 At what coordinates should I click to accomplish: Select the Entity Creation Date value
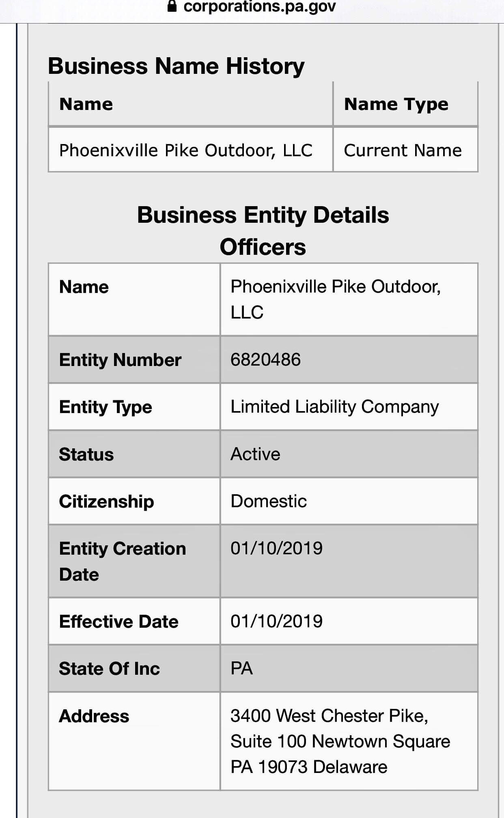[276, 548]
